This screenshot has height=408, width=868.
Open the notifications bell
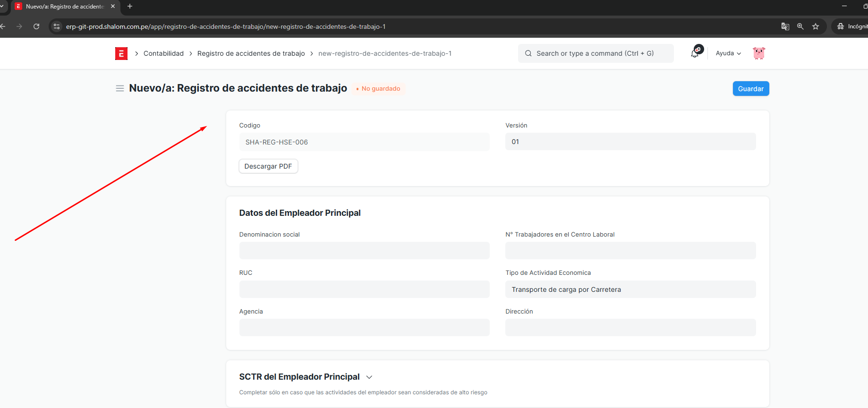coord(695,53)
